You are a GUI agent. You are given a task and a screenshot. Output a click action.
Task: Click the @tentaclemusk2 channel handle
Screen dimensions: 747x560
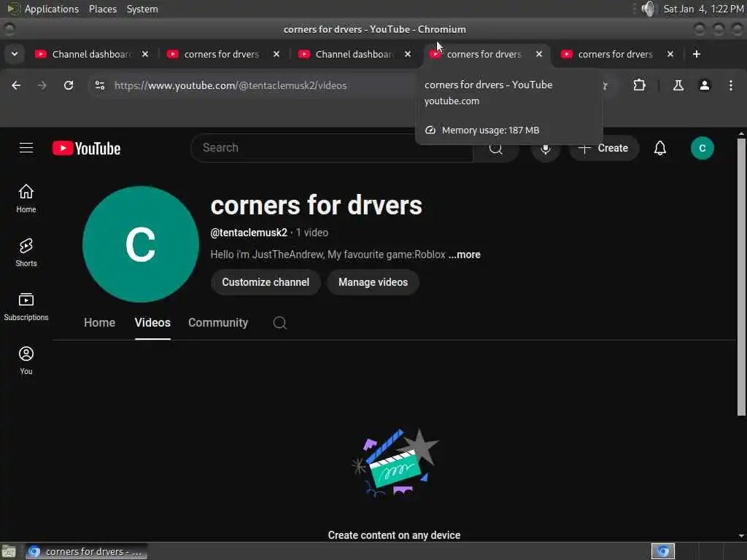tap(249, 233)
